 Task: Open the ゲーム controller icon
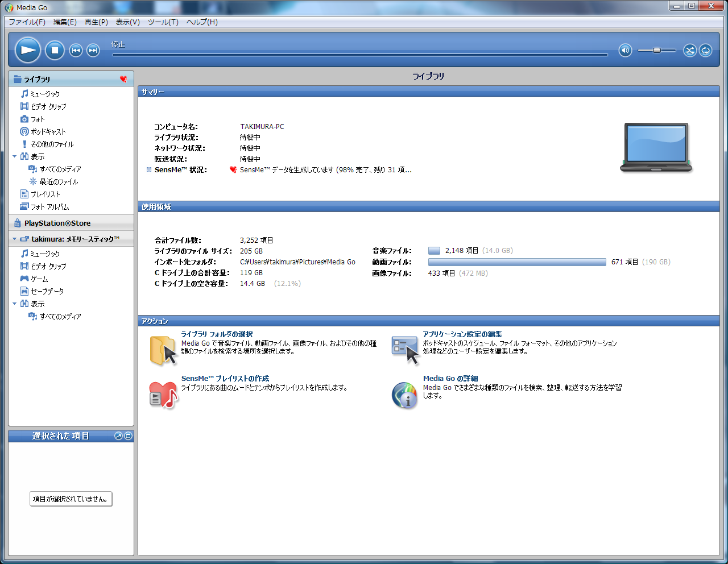(x=24, y=279)
